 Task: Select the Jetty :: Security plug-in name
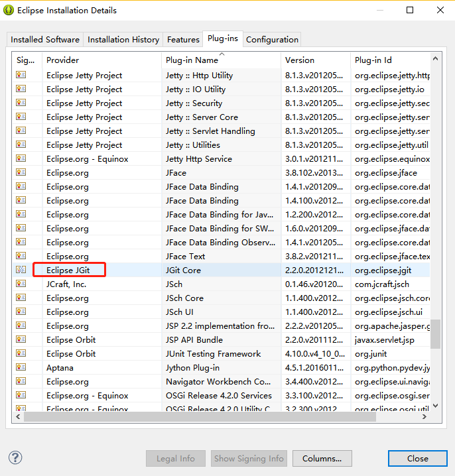(x=194, y=103)
